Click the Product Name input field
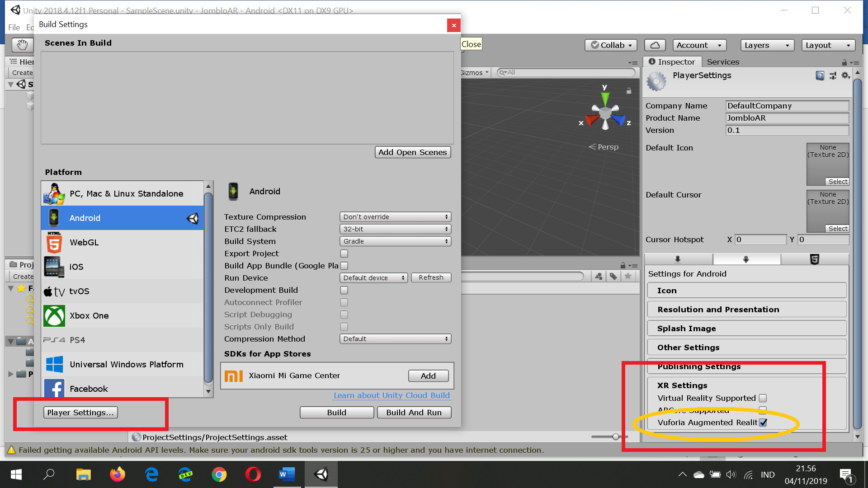This screenshot has width=868, height=488. pyautogui.click(x=787, y=118)
